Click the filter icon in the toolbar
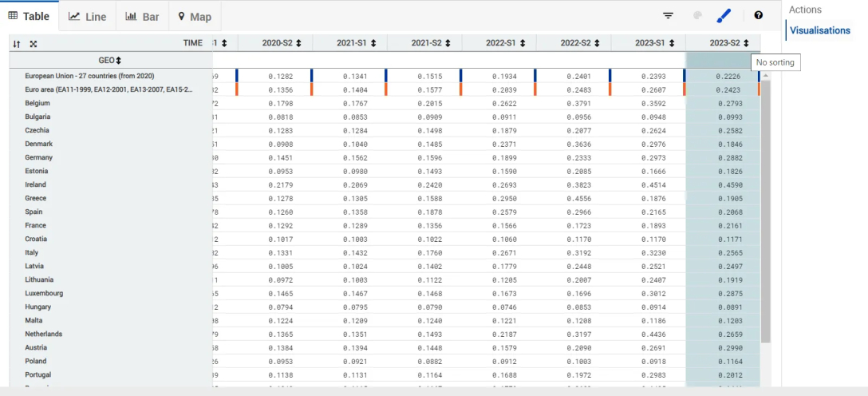This screenshot has width=868, height=396. click(669, 15)
